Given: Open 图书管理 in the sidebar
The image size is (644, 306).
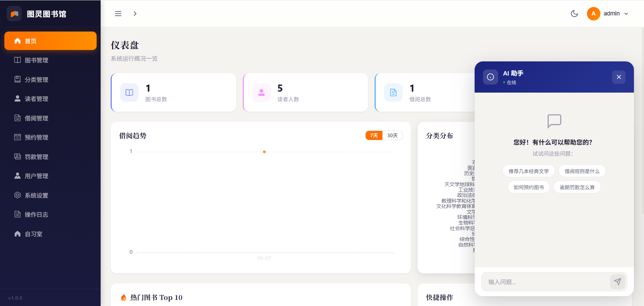Looking at the screenshot, I should click(50, 60).
